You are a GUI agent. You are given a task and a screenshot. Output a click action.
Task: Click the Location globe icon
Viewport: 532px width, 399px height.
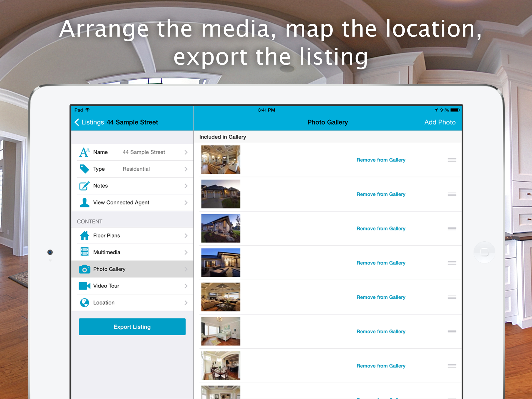[x=85, y=303]
